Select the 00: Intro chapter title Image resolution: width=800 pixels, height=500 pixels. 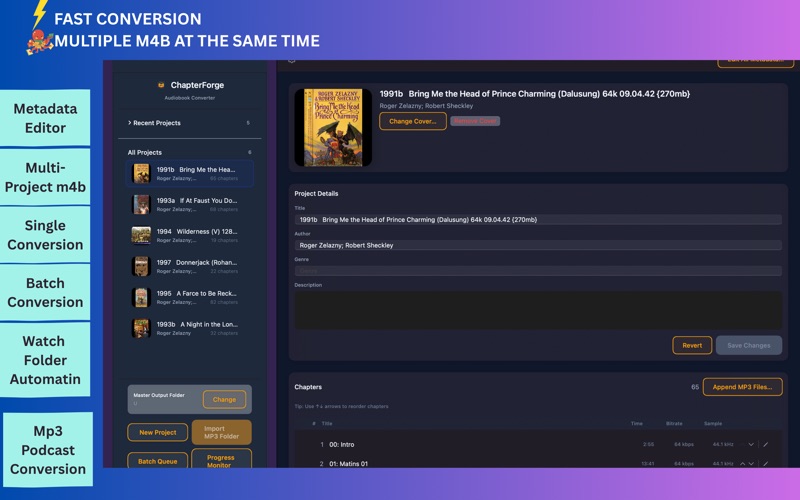tap(341, 444)
